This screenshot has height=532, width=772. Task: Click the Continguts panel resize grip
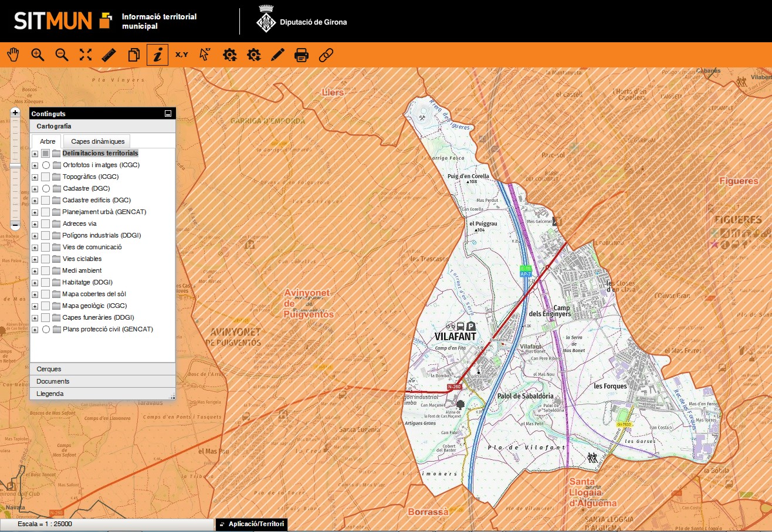[x=172, y=397]
